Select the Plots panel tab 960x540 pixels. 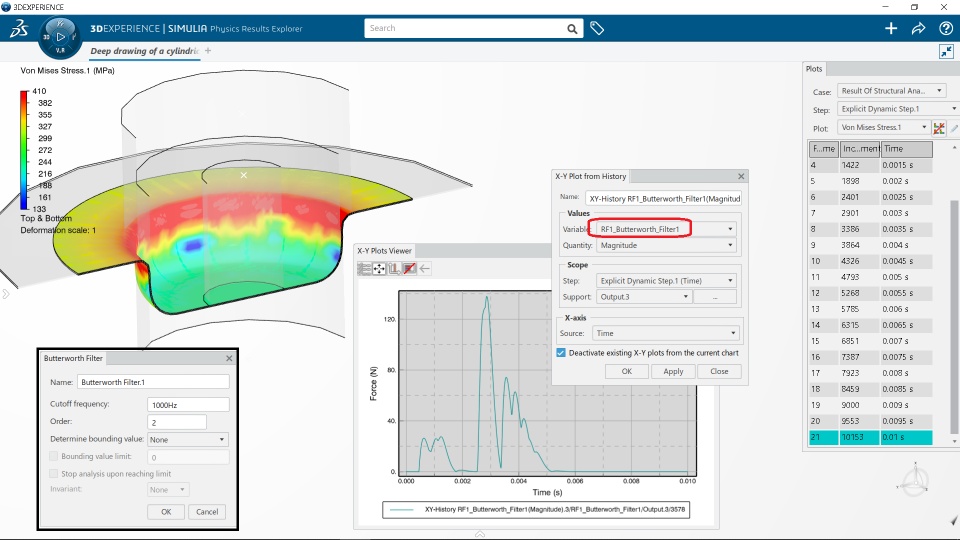(x=814, y=69)
